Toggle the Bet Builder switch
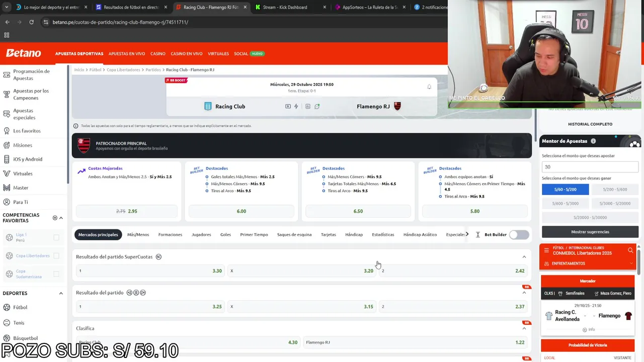This screenshot has height=362, width=644. click(519, 235)
